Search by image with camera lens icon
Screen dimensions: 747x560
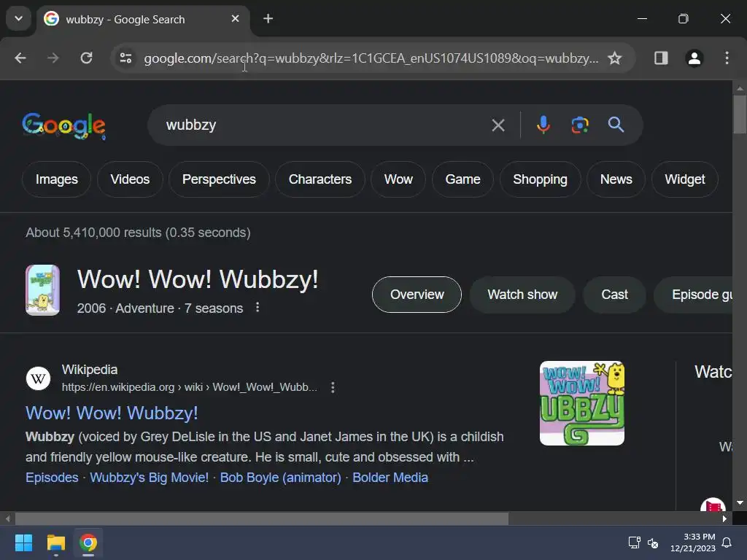coord(580,125)
